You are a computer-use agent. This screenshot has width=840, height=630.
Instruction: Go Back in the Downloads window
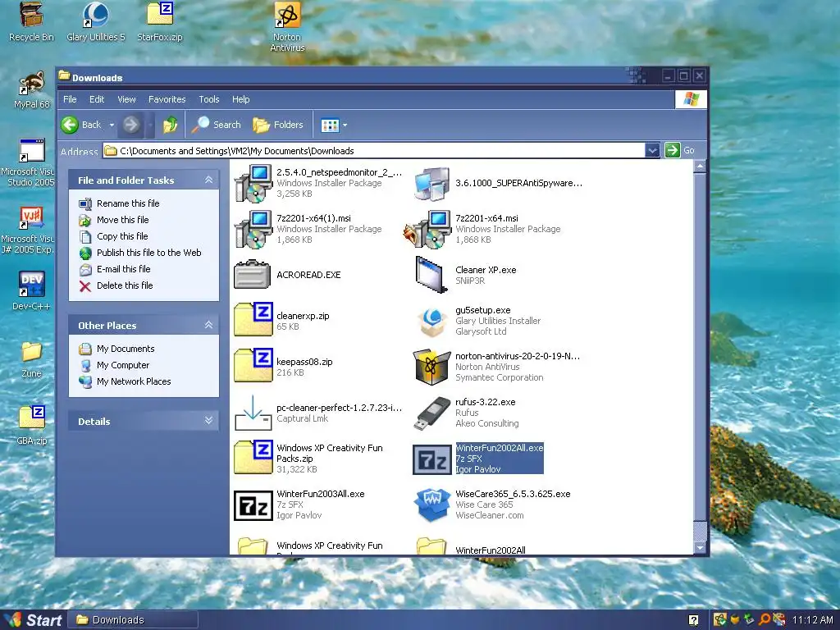pyautogui.click(x=81, y=125)
